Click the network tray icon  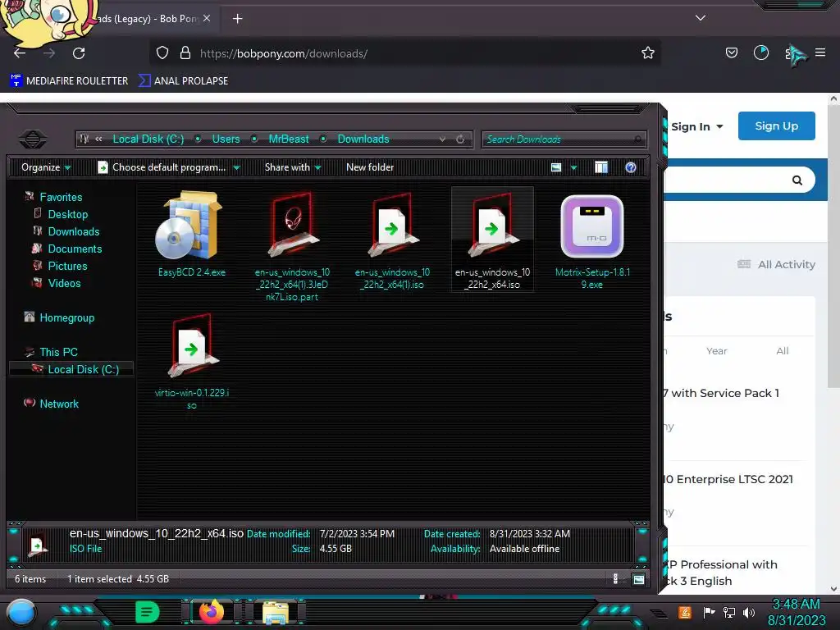729,612
